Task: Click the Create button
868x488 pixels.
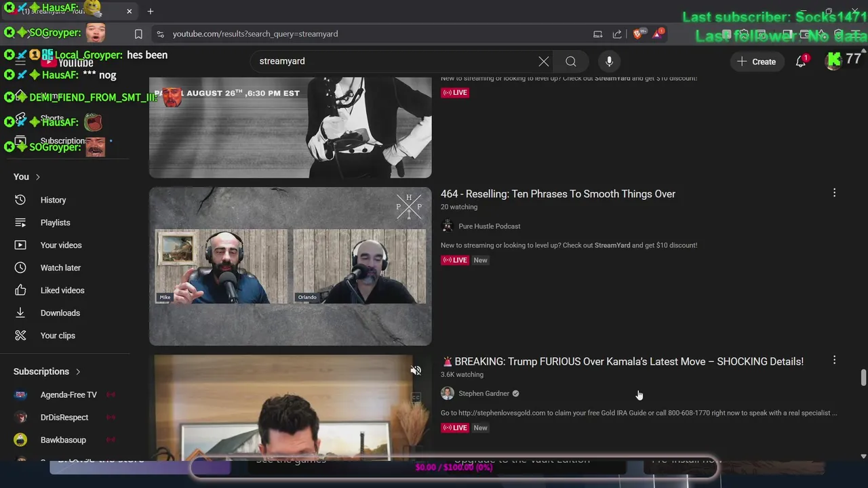Action: 756,62
